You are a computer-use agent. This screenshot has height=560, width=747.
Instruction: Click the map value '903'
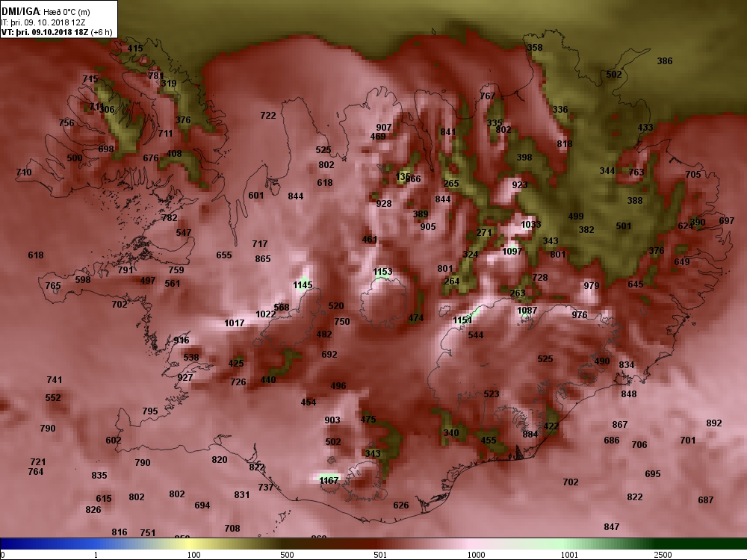[332, 420]
